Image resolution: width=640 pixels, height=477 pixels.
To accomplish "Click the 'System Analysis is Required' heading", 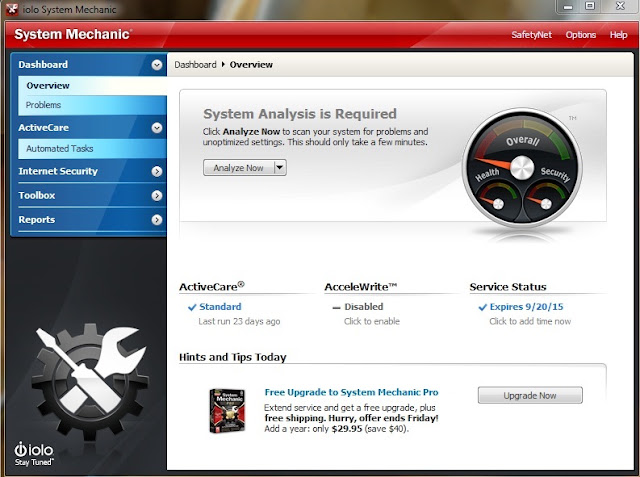I will pos(300,114).
